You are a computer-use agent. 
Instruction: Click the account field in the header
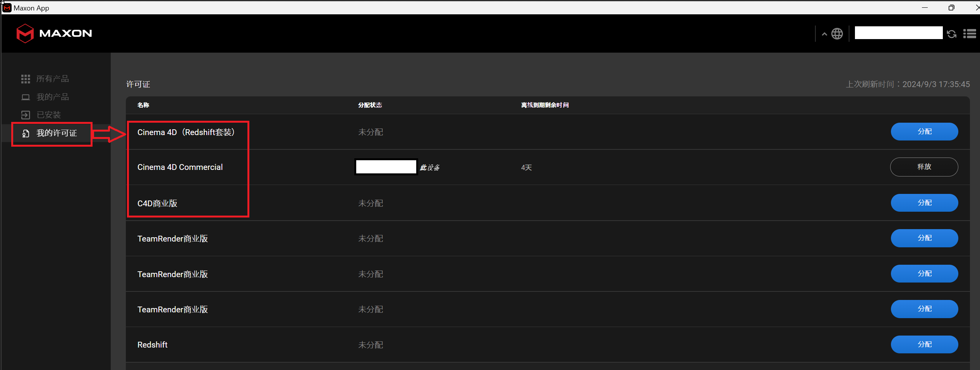(x=898, y=33)
